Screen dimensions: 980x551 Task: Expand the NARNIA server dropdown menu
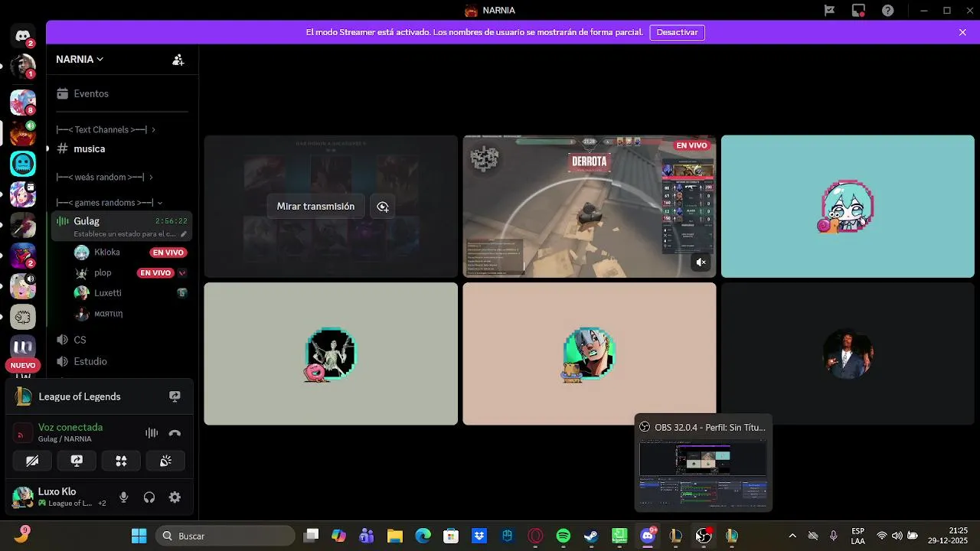[x=80, y=60]
